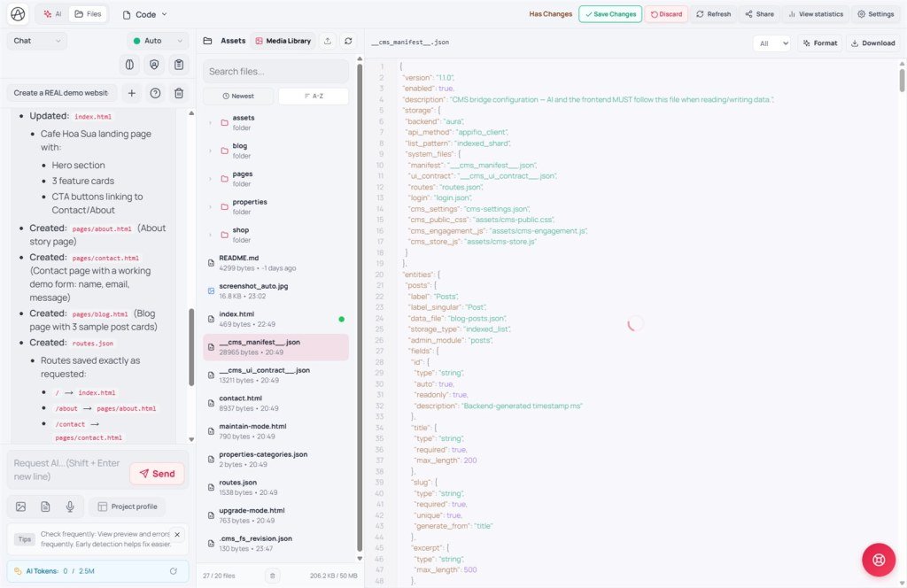Open contact.html file
The image size is (907, 588).
tap(276, 403)
